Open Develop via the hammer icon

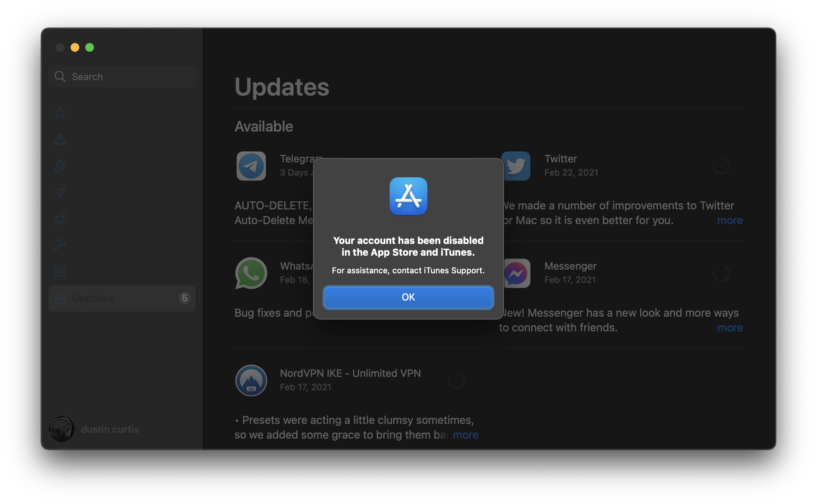point(60,244)
